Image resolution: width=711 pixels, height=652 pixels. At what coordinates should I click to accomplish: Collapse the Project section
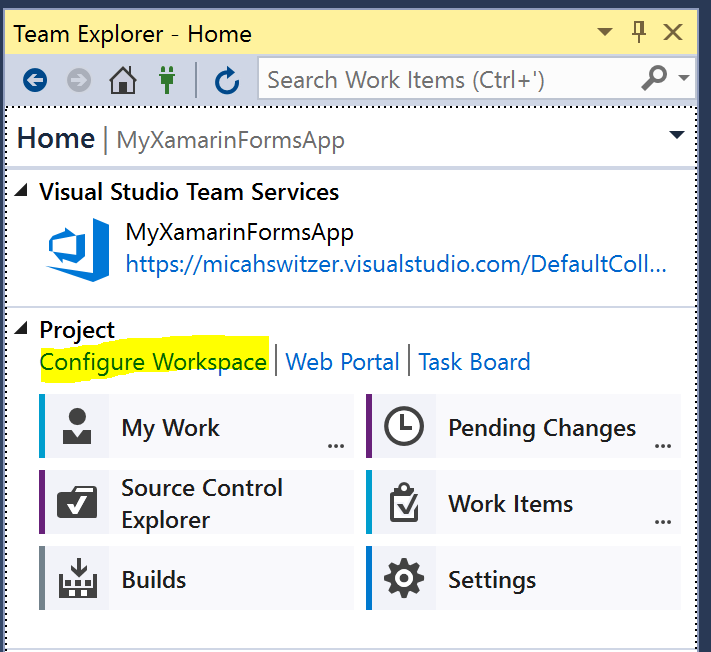click(23, 329)
